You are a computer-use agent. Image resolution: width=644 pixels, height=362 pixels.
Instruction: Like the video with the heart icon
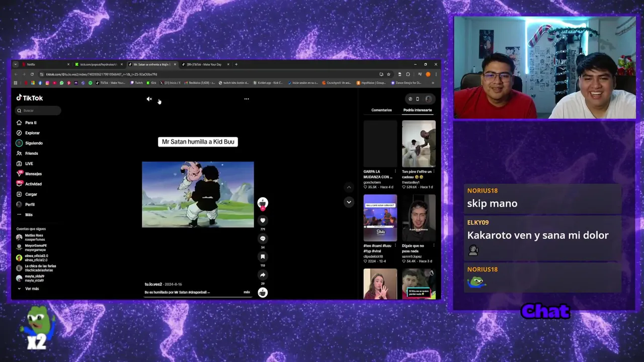click(263, 220)
